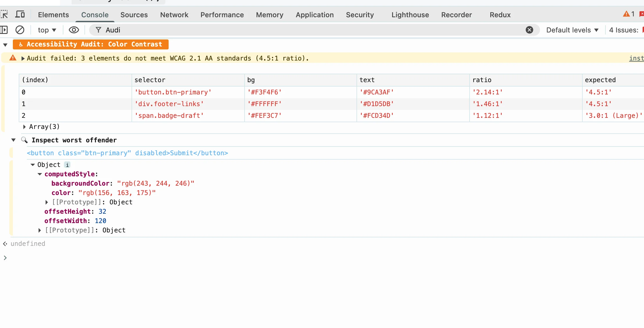Click the '3.0:1 (Large)' expected cell
Viewport: 644px width, 328px height.
[614, 116]
